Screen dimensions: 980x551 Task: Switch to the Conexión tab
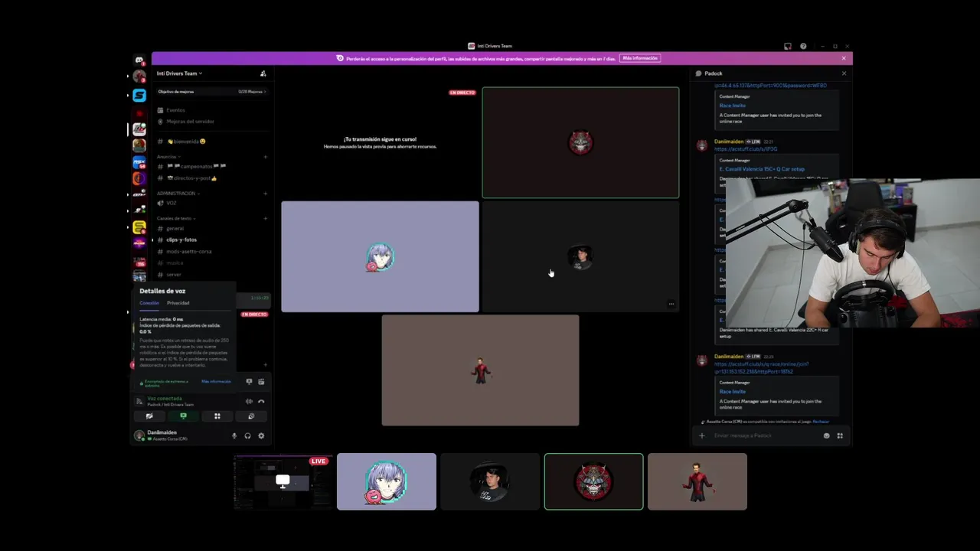pyautogui.click(x=149, y=303)
